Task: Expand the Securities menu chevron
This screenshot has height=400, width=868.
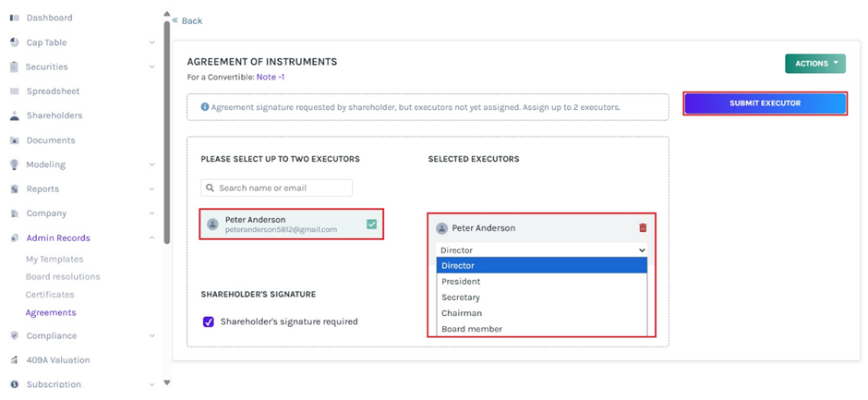Action: [152, 67]
